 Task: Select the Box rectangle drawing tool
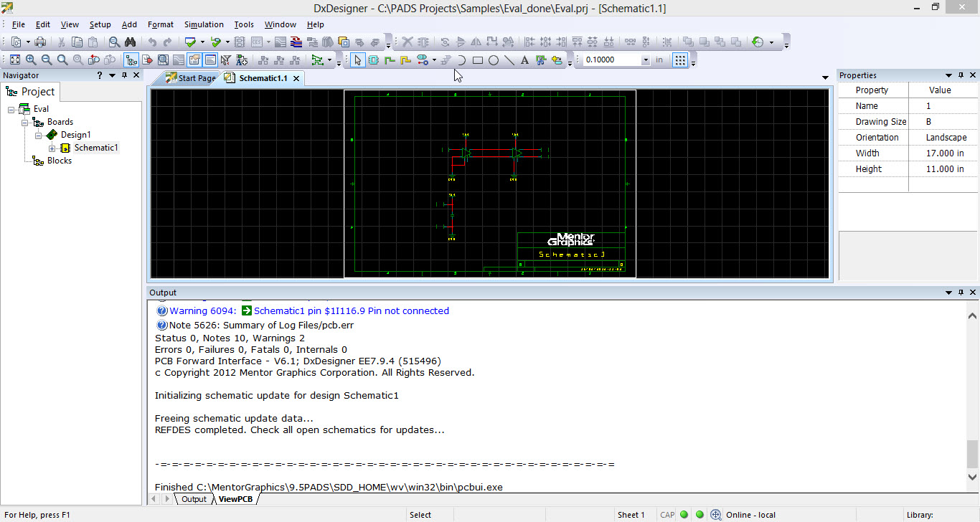(478, 60)
